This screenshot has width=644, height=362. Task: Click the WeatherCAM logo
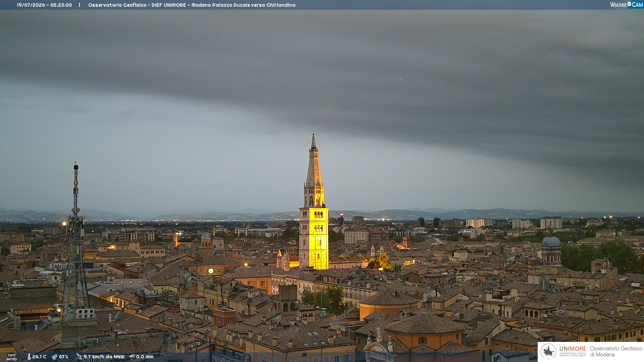coord(626,5)
